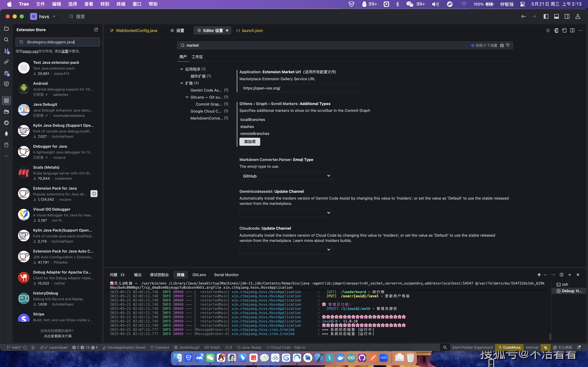Refresh the Extension Store list
This screenshot has height=367, width=588.
(96, 29)
